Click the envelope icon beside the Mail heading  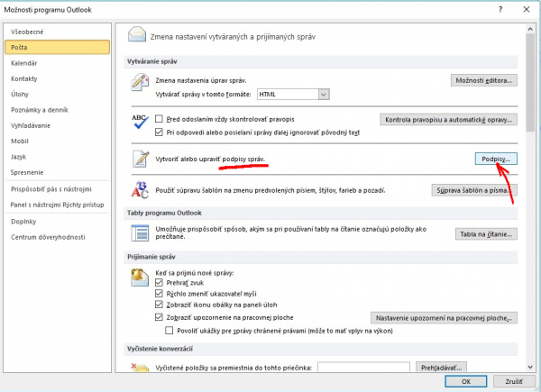(137, 35)
